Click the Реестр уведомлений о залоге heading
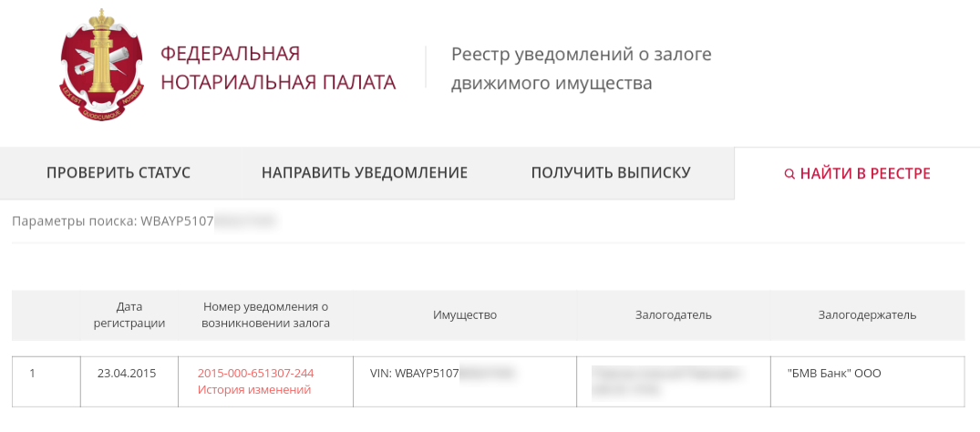 (581, 68)
